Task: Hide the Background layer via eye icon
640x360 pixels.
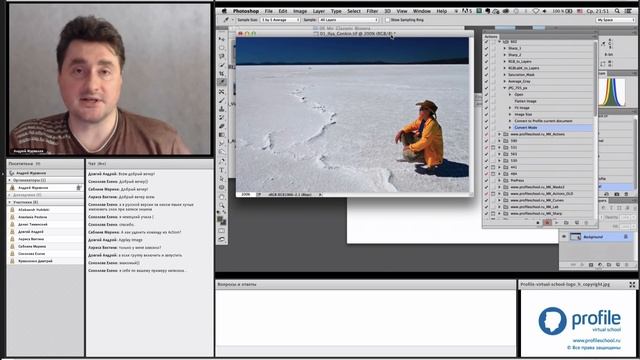Action: pos(564,237)
